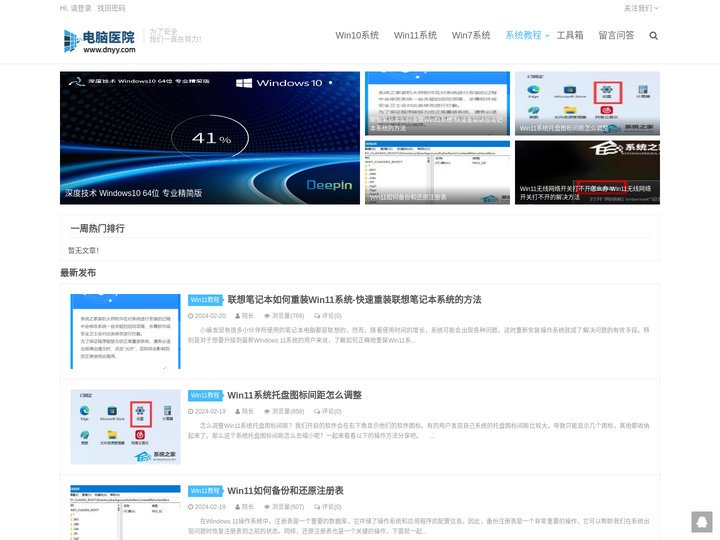This screenshot has height=540, width=720.
Task: Click the thumbnail of 托盘图标间距 article in the list
Action: point(125,427)
